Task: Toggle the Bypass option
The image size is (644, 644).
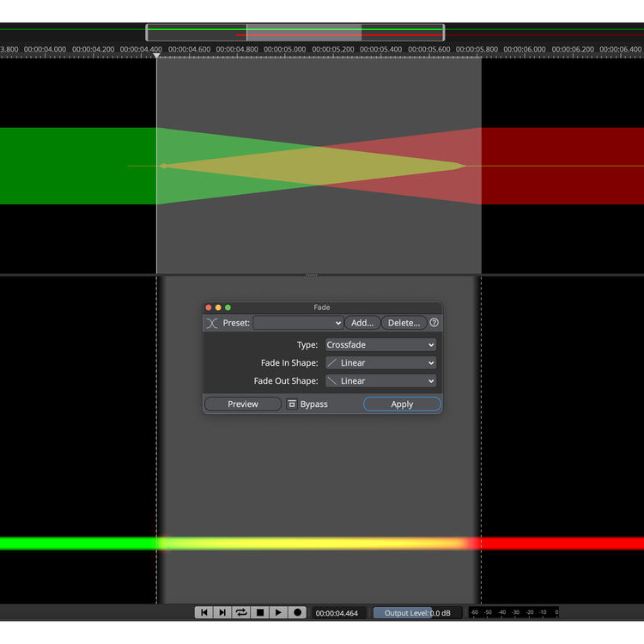Action: click(307, 404)
